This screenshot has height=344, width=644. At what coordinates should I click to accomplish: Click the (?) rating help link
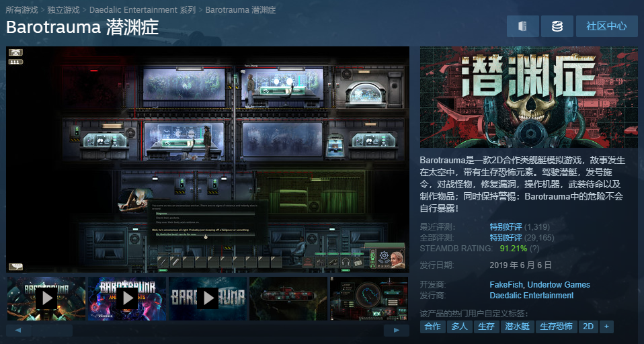[534, 249]
